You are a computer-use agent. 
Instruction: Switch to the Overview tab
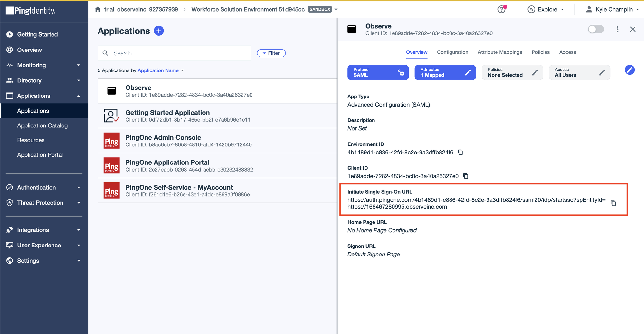pos(417,52)
